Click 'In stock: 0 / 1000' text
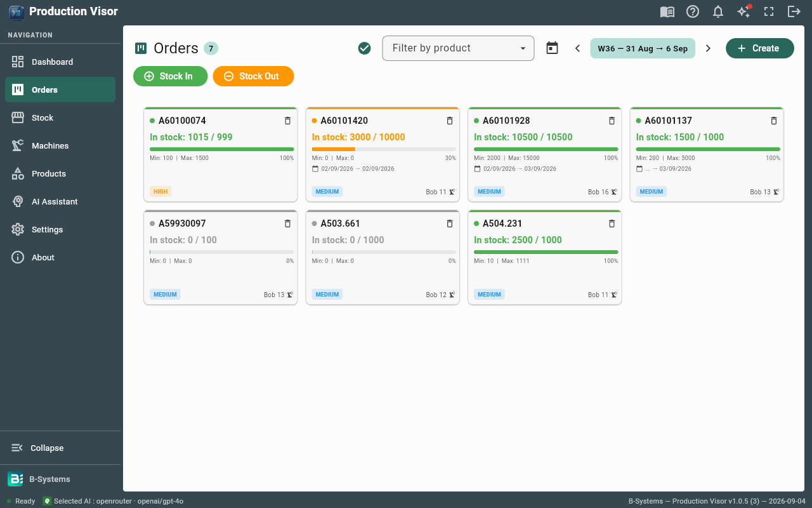 (x=348, y=240)
